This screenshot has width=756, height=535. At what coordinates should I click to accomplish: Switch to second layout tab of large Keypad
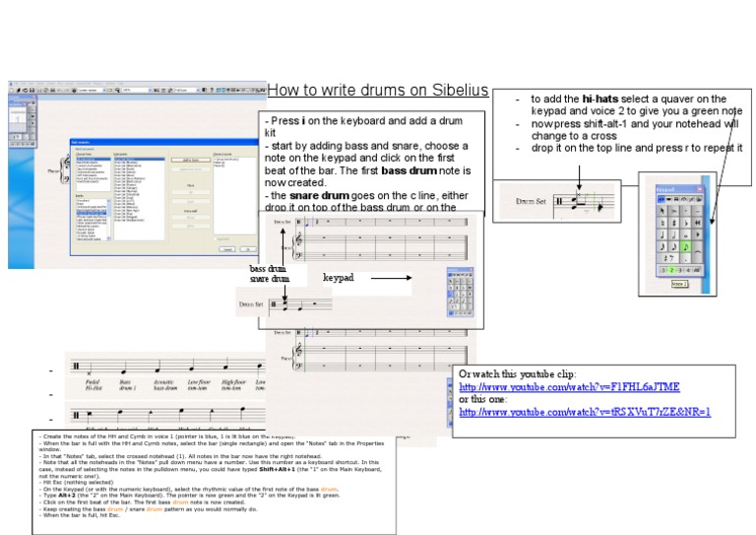coord(668,199)
